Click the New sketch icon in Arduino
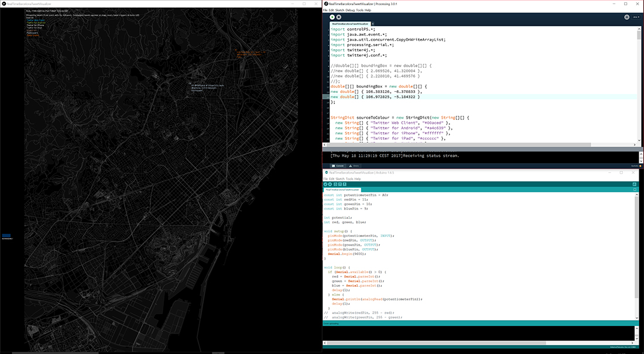644x354 pixels. [335, 184]
